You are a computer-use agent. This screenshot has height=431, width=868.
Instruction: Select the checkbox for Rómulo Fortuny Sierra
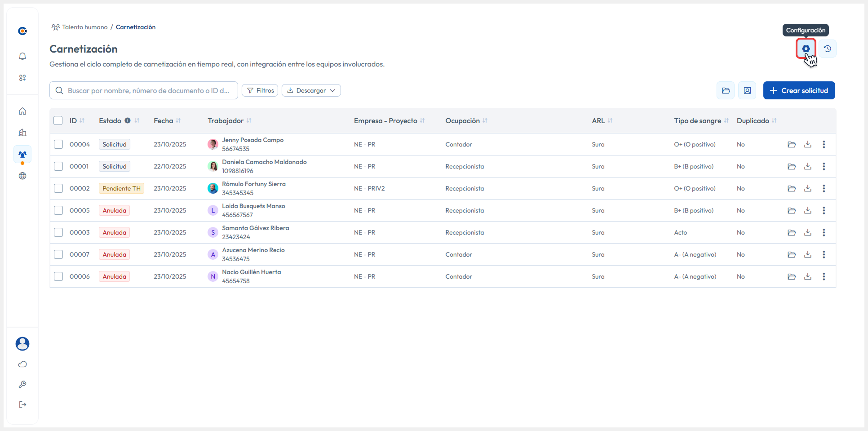pos(58,188)
